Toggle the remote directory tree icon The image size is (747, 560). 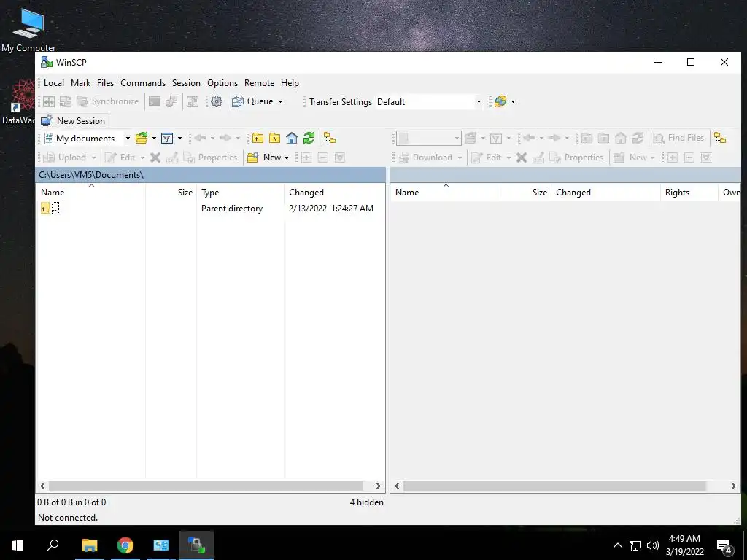point(720,138)
